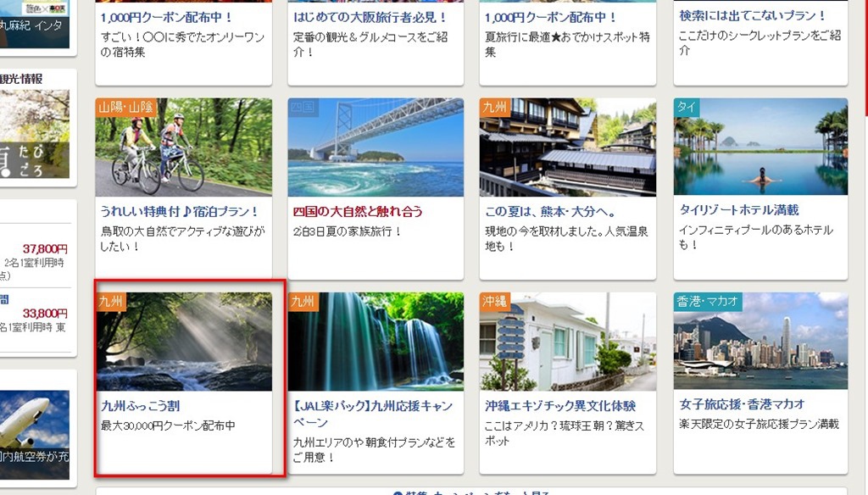This screenshot has height=495, width=868.
Task: Select the 37,800円 price in the sidebar
Action: click(45, 249)
